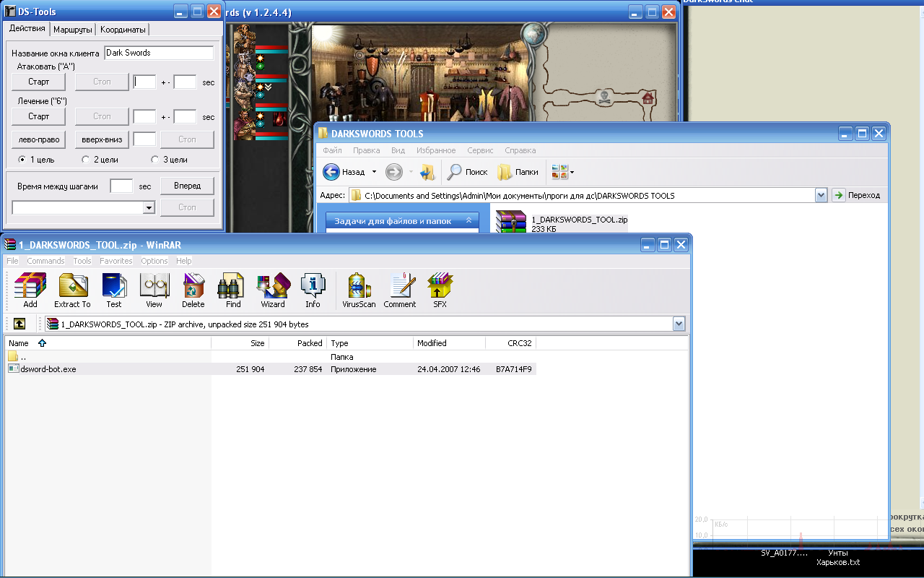Screen dimensions: 924x578
Task: Open WinRAR Favorites menu
Action: pyautogui.click(x=116, y=261)
